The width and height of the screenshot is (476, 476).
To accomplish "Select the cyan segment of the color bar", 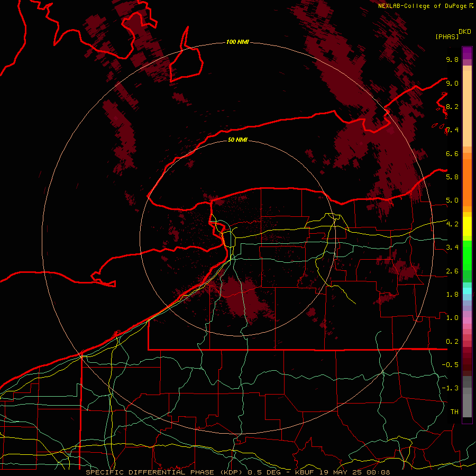I will click(x=467, y=291).
